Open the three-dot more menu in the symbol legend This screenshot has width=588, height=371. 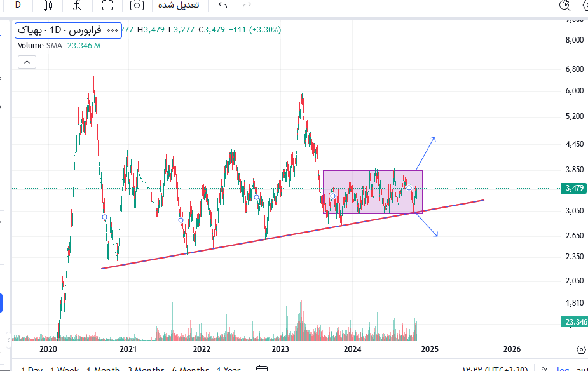(x=113, y=30)
